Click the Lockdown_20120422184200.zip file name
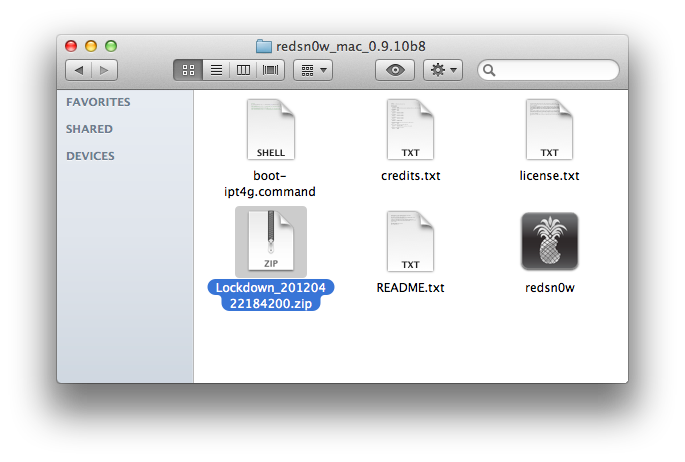 tap(271, 295)
